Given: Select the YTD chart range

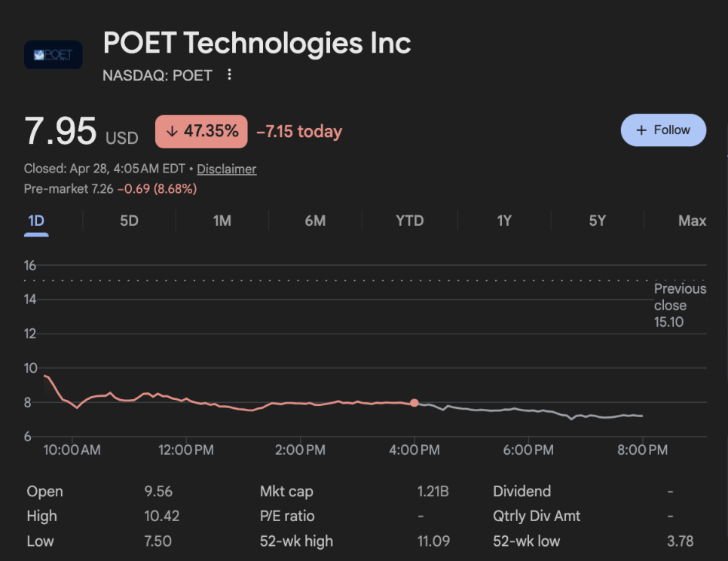Looking at the screenshot, I should 409,221.
